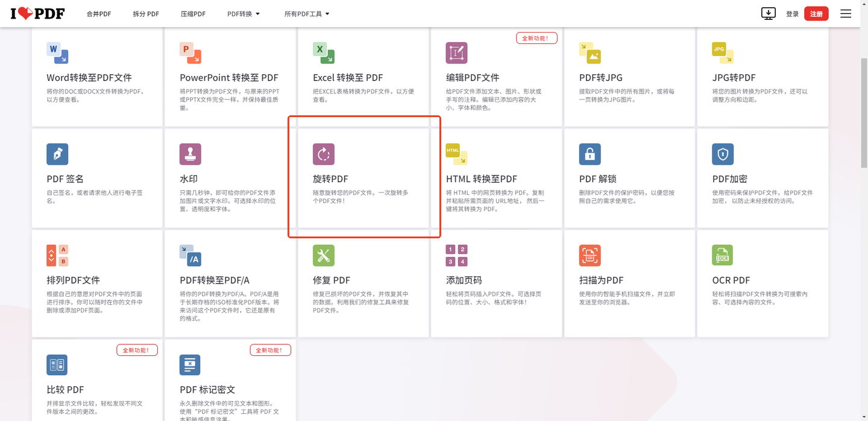Choose the PDF加密 title

tap(730, 179)
